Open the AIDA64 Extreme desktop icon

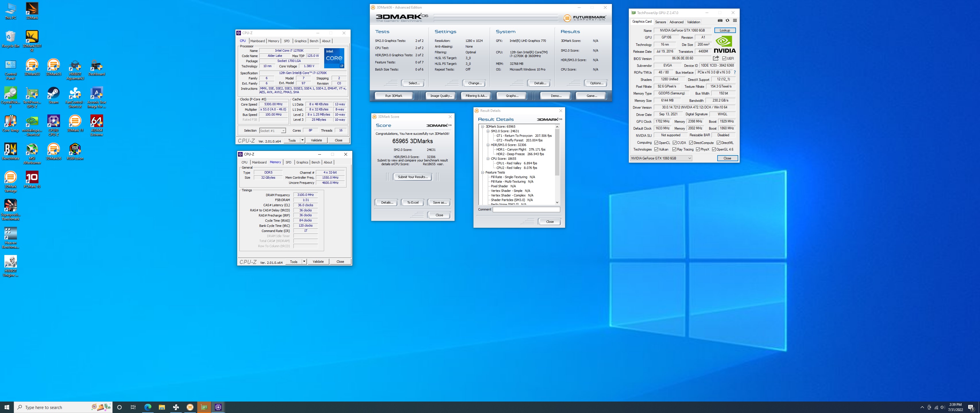(x=97, y=126)
